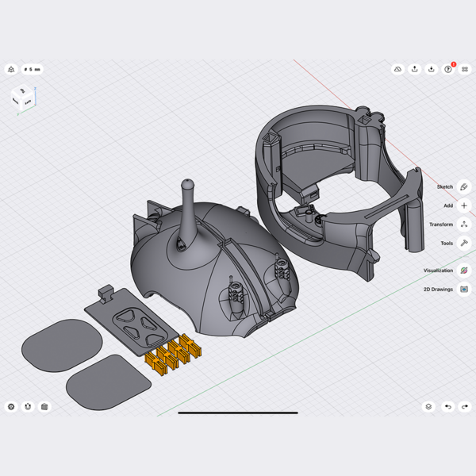
Task: Open the Items layers icon
Action: 428,406
